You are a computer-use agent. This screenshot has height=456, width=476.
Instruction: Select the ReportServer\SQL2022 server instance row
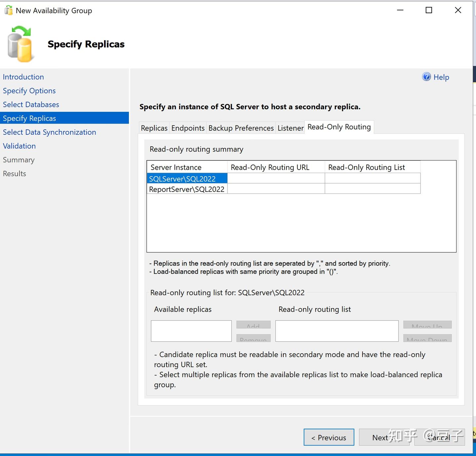(x=186, y=189)
